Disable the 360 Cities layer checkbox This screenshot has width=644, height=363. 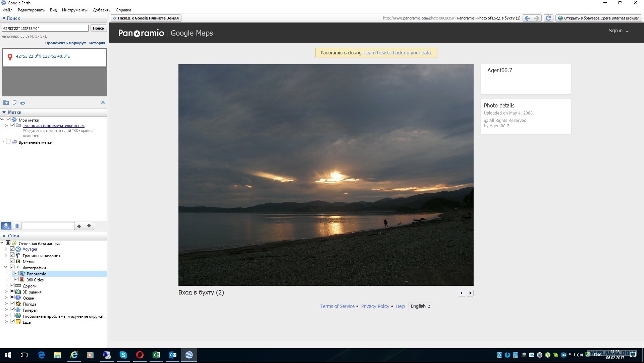coord(16,279)
